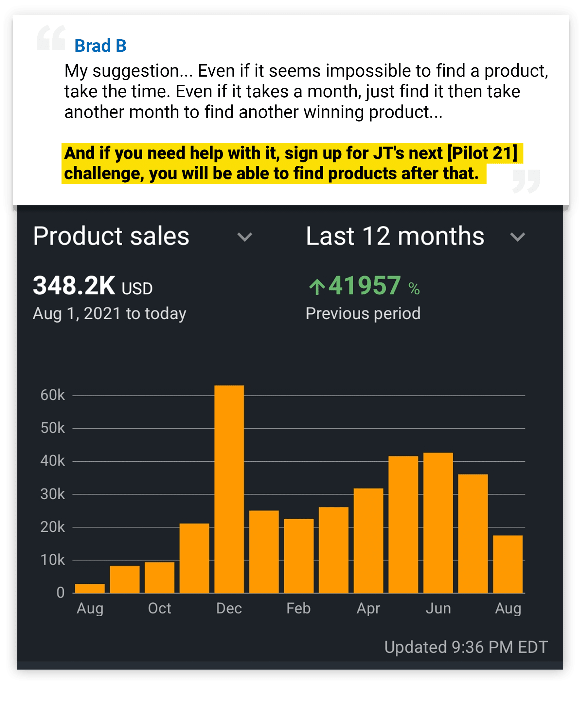Click the Updated 9:36 PM EDT timestamp
588x721 pixels.
pyautogui.click(x=466, y=647)
